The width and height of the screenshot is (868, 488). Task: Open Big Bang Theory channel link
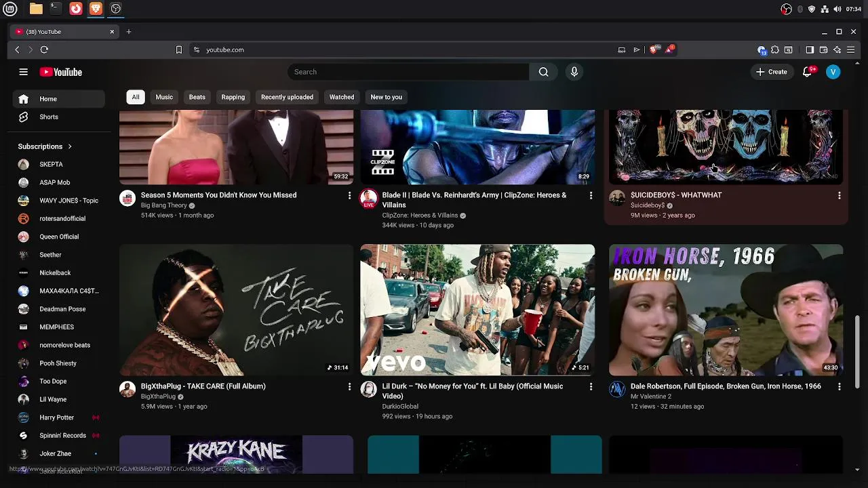[163, 205]
